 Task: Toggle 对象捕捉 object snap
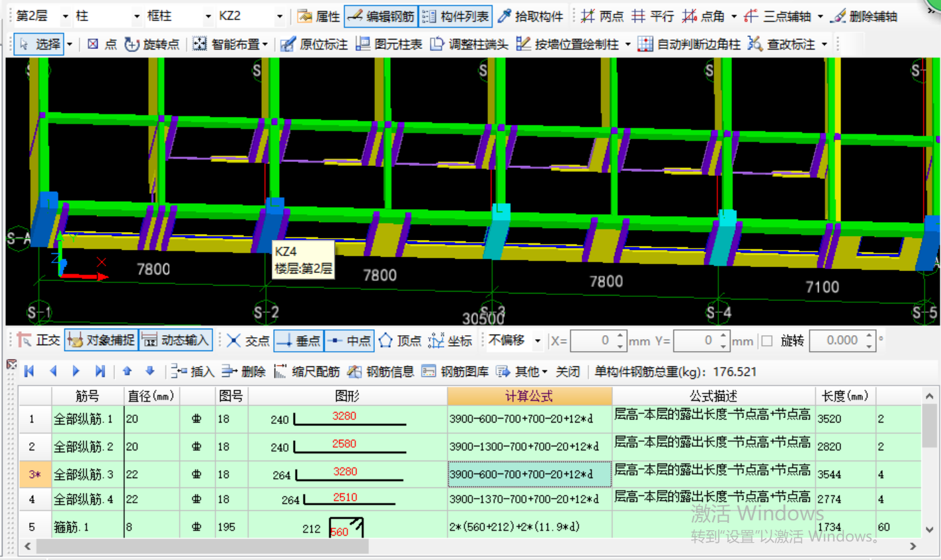(101, 340)
